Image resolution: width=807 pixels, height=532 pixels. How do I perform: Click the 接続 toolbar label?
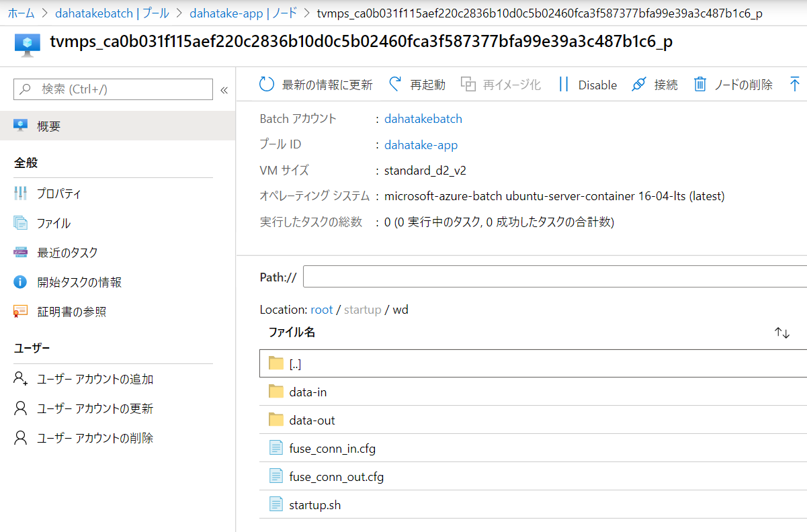pyautogui.click(x=666, y=85)
